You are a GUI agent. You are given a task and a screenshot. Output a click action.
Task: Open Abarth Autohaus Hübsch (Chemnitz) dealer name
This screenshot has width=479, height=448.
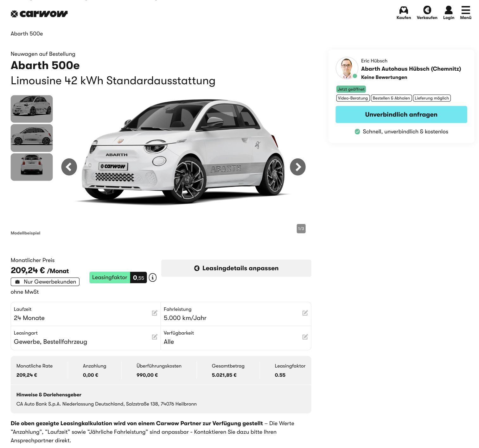pos(411,69)
